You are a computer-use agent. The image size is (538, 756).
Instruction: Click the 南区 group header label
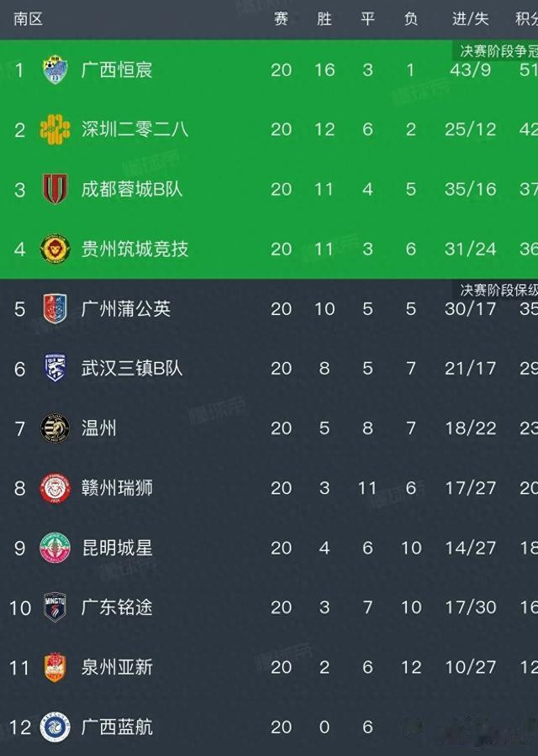[x=28, y=18]
